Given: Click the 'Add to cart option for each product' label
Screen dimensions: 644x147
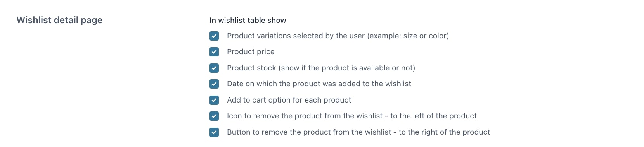Looking at the screenshot, I should tap(289, 100).
